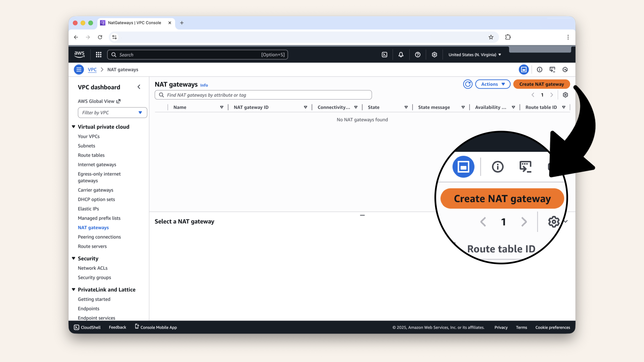Collapse the Virtual private cloud section
This screenshot has height=362, width=644.
point(73,127)
